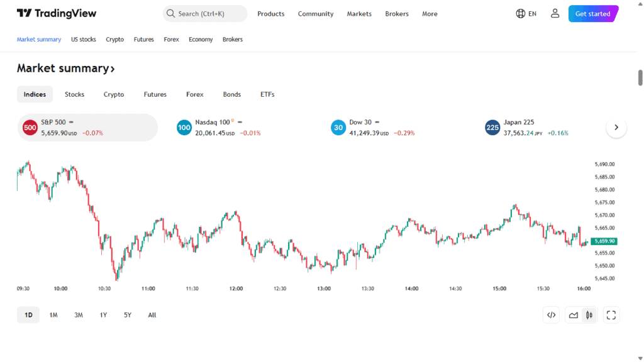644x362 pixels.
Task: Click the globe language icon
Action: (x=521, y=13)
